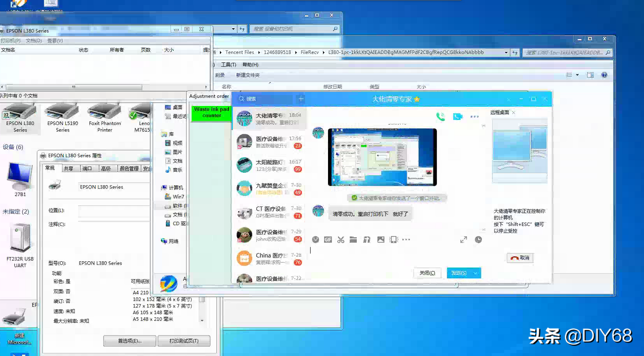Click the chat message input area
644x356 pixels.
tap(395, 255)
